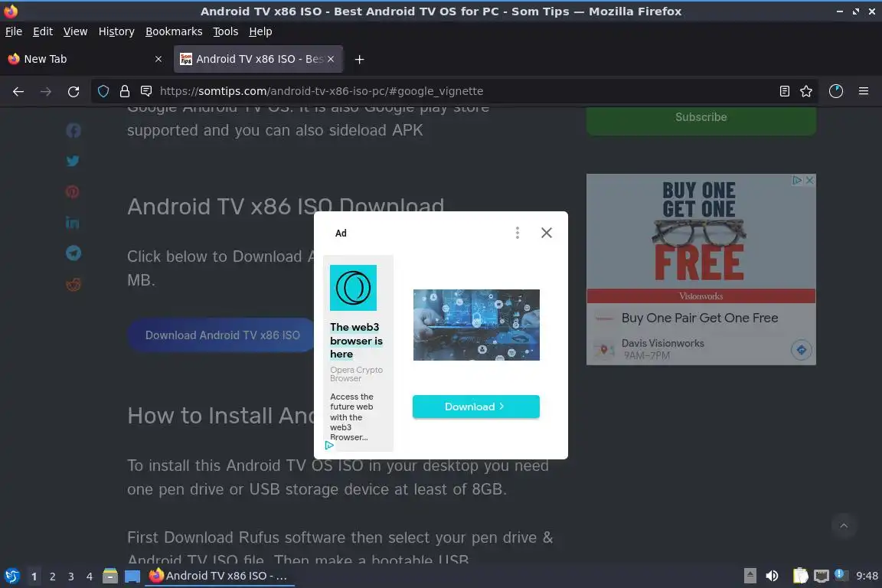
Task: Go back to the previous page
Action: [18, 91]
